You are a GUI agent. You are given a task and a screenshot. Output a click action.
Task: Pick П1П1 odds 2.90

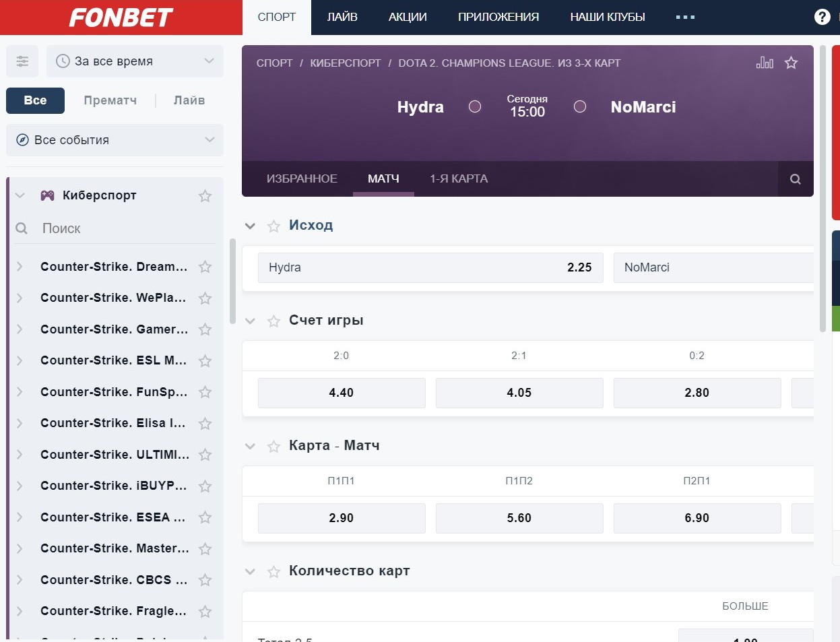342,518
